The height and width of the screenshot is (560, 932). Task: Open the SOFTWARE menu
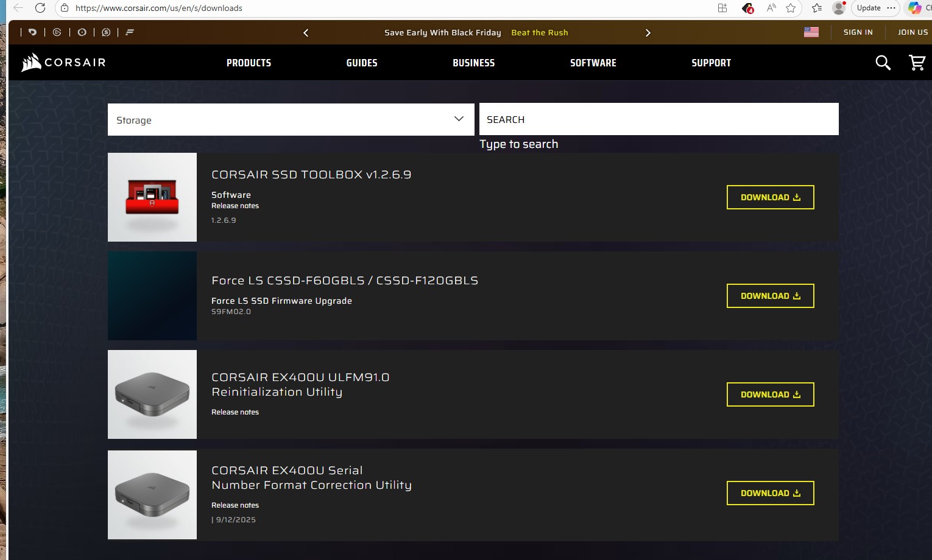(x=593, y=63)
